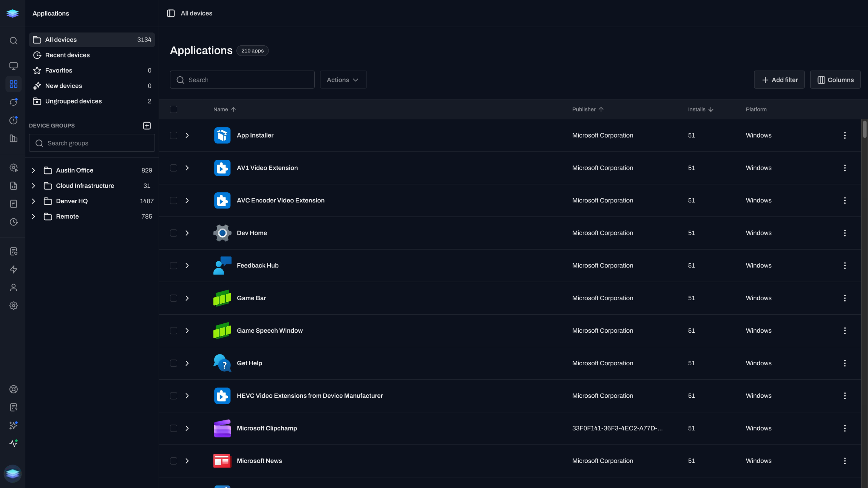This screenshot has width=868, height=488.
Task: Open row menu for App Installer
Action: (845, 135)
